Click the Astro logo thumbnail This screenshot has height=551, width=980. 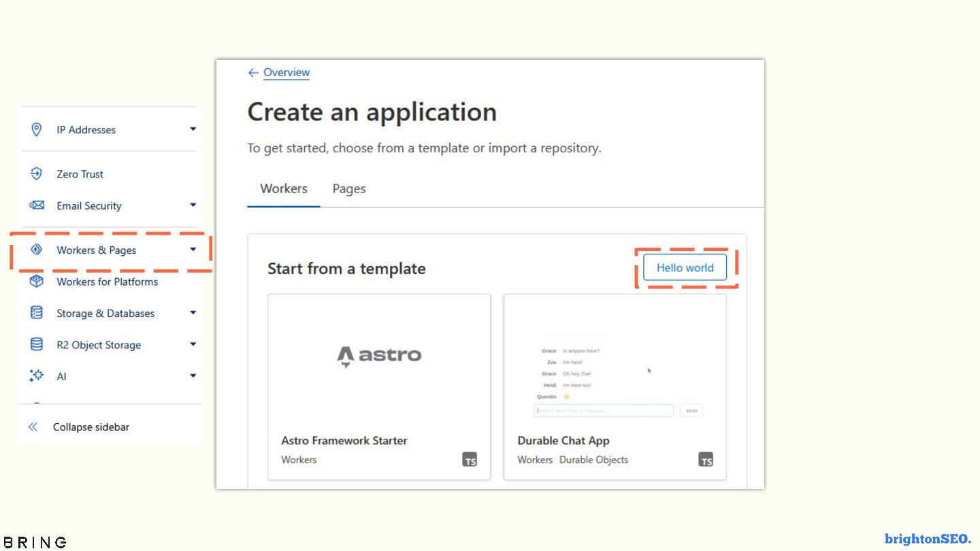tap(379, 356)
